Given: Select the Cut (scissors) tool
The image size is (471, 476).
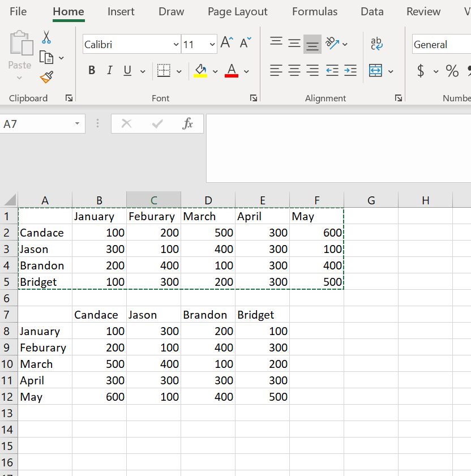Looking at the screenshot, I should point(47,36).
